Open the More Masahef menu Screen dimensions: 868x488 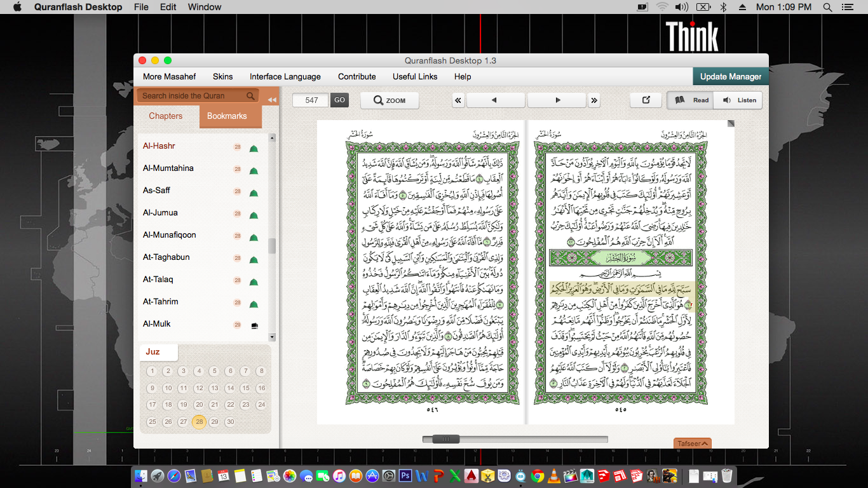point(169,76)
